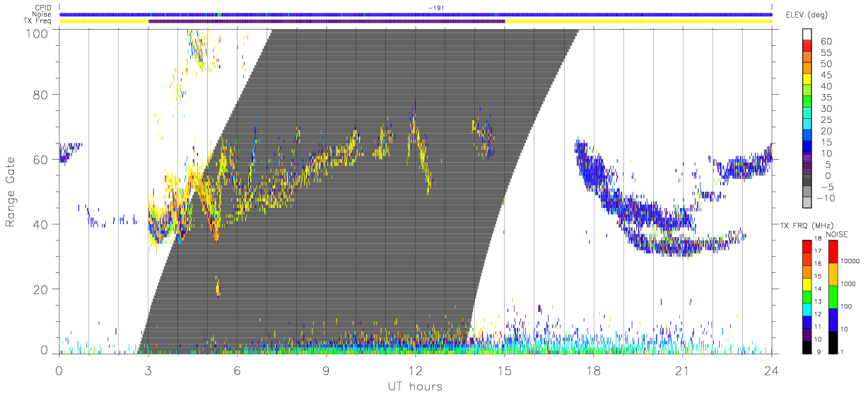
Task: Click the 'TX Freq' row label
Action: point(39,21)
